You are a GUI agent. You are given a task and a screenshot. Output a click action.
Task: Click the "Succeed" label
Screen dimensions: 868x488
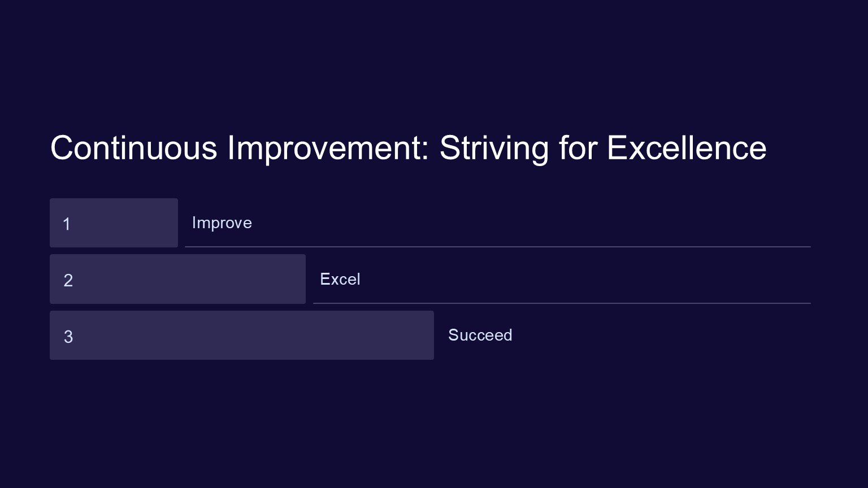point(480,335)
